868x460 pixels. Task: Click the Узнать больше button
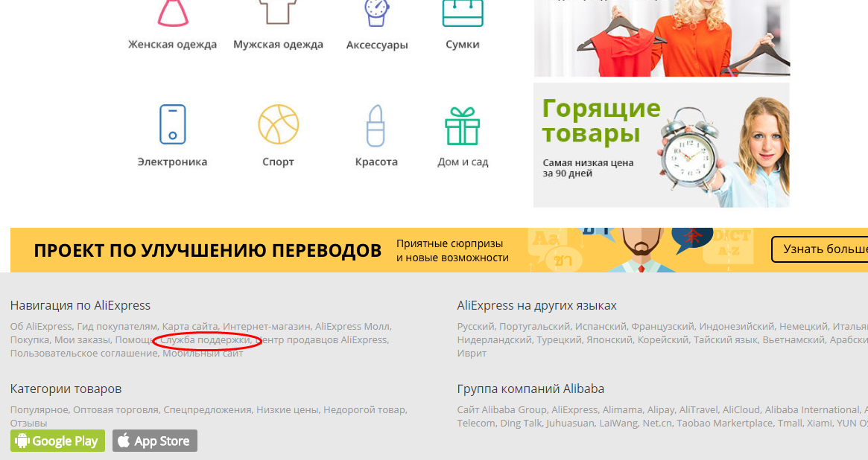pyautogui.click(x=820, y=249)
